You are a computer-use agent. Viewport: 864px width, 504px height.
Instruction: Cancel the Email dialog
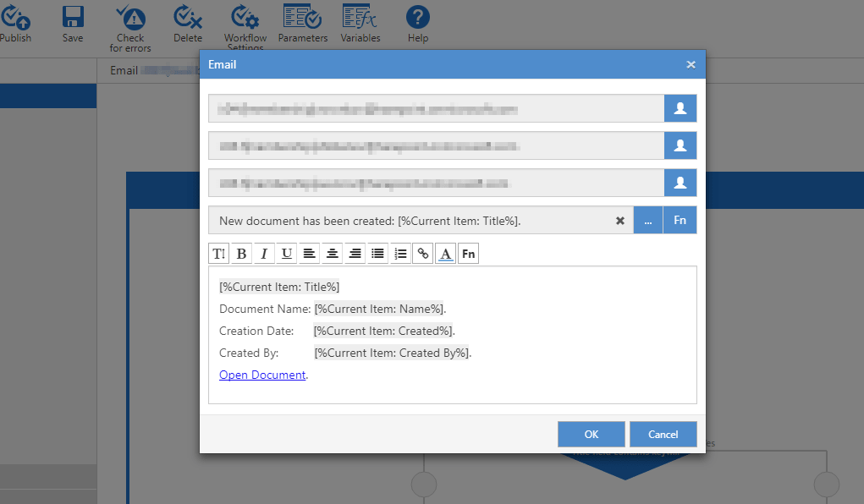[663, 434]
